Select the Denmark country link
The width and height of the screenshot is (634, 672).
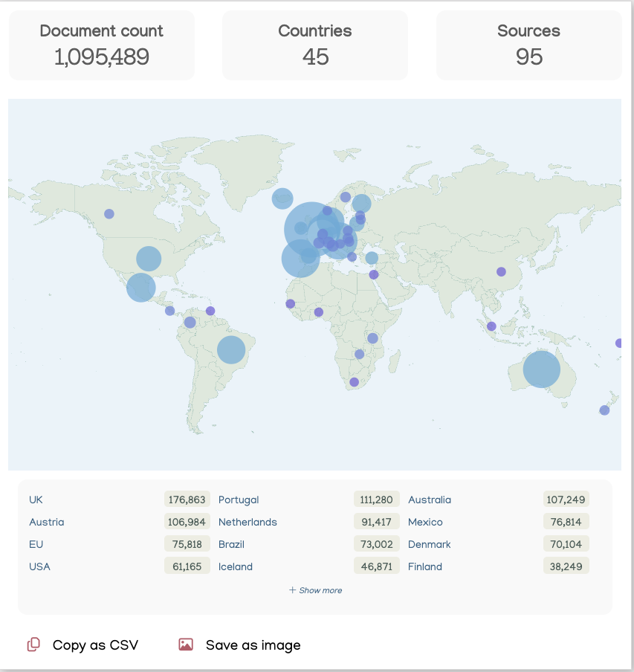[430, 544]
